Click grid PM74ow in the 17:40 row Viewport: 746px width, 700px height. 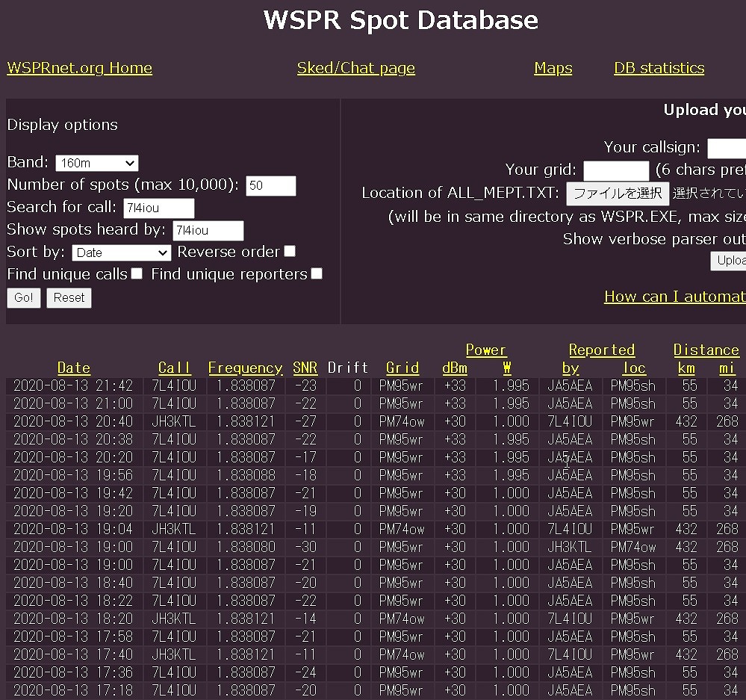[402, 654]
